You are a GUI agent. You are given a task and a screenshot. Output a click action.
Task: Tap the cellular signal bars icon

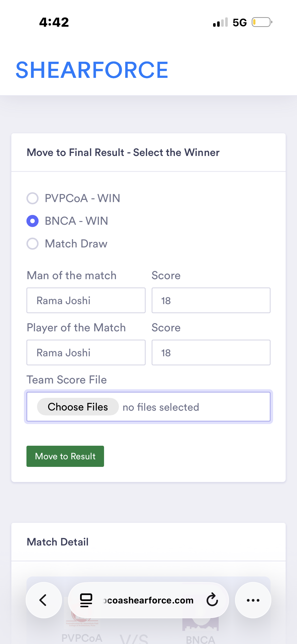coord(220,22)
